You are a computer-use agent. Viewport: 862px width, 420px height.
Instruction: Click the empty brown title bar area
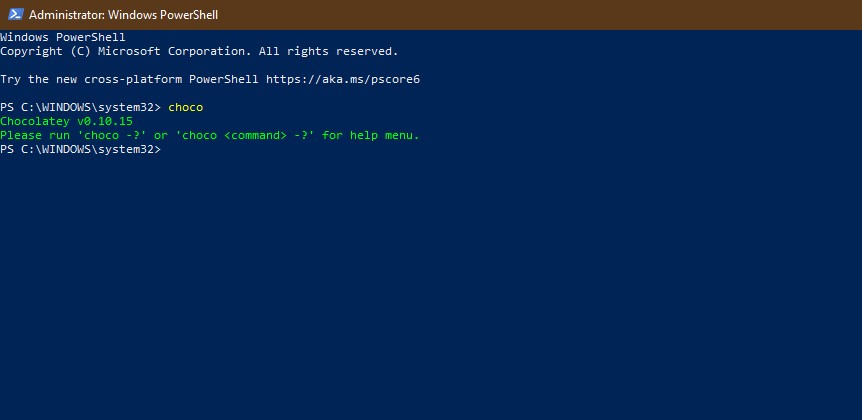coord(539,15)
